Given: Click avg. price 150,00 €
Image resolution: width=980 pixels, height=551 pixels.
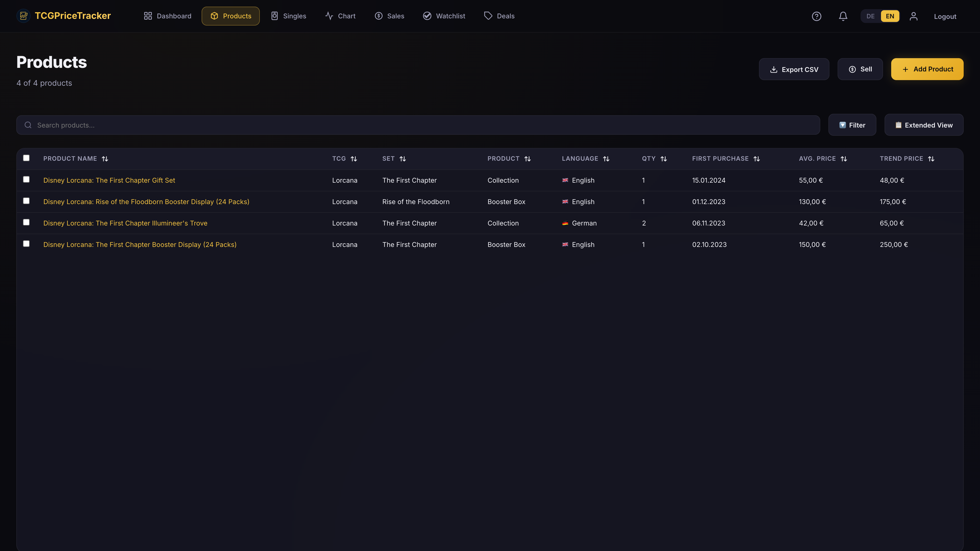Looking at the screenshot, I should coord(812,245).
